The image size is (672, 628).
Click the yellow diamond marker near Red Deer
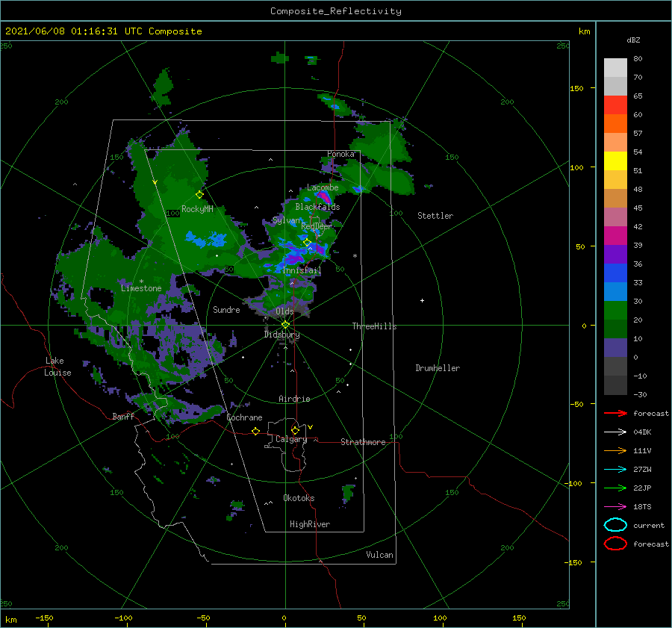[x=307, y=243]
